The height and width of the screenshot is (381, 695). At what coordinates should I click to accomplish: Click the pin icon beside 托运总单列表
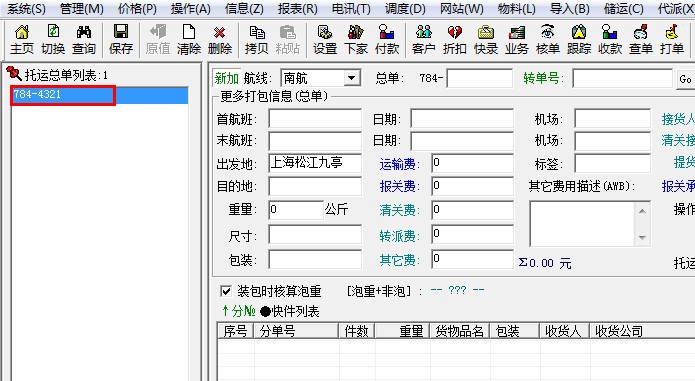(x=14, y=74)
